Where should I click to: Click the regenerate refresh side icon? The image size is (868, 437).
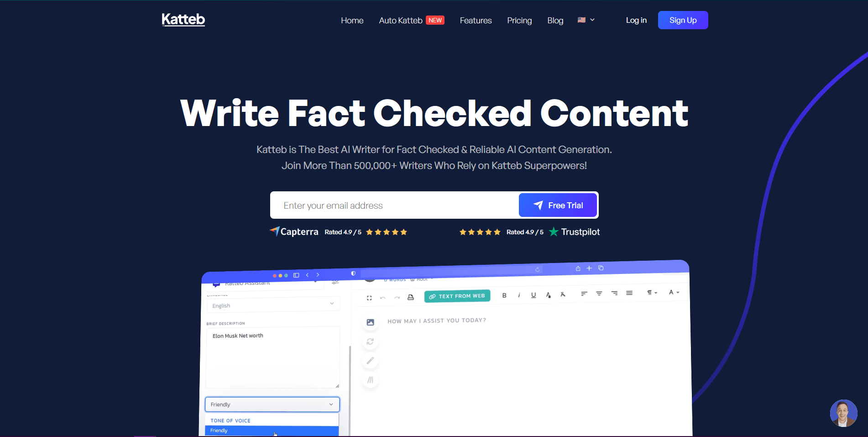pyautogui.click(x=370, y=342)
